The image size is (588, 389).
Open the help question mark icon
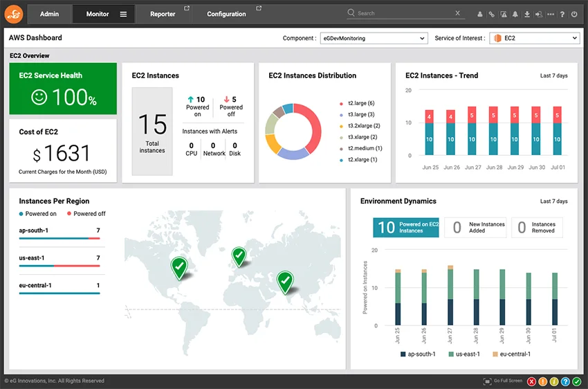point(562,15)
